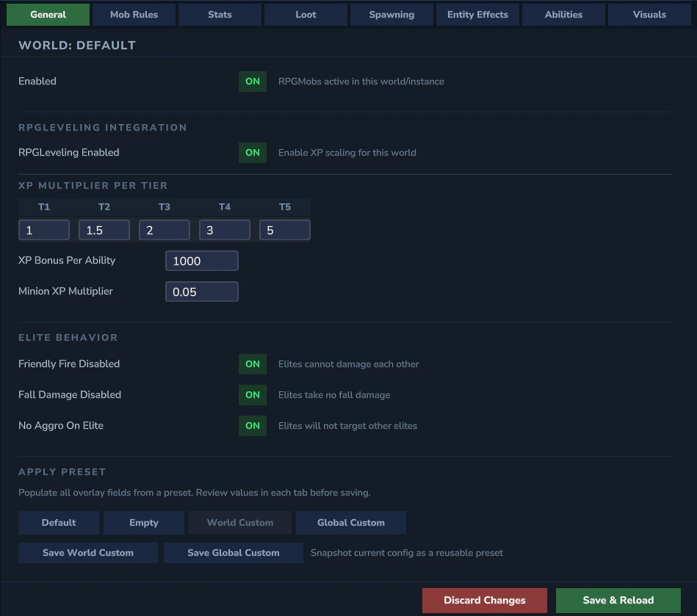This screenshot has width=697, height=616.
Task: Toggle the Enabled ON switch
Action: 253,81
